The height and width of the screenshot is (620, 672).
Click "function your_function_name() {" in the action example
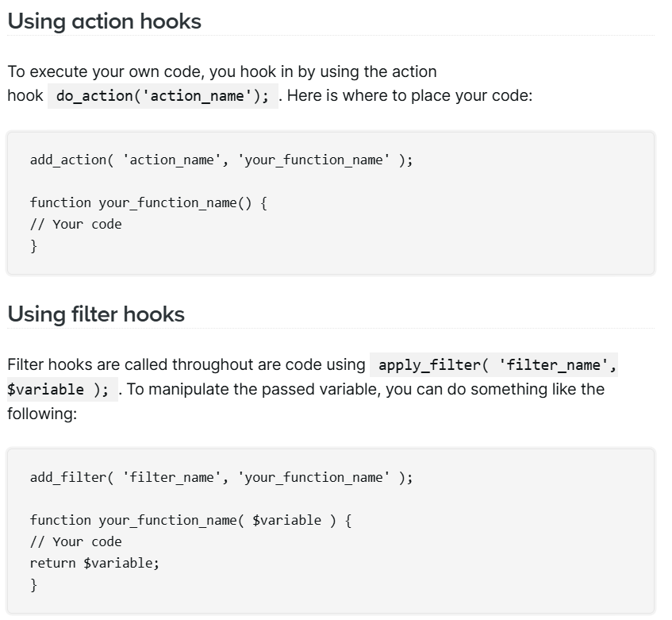148,202
